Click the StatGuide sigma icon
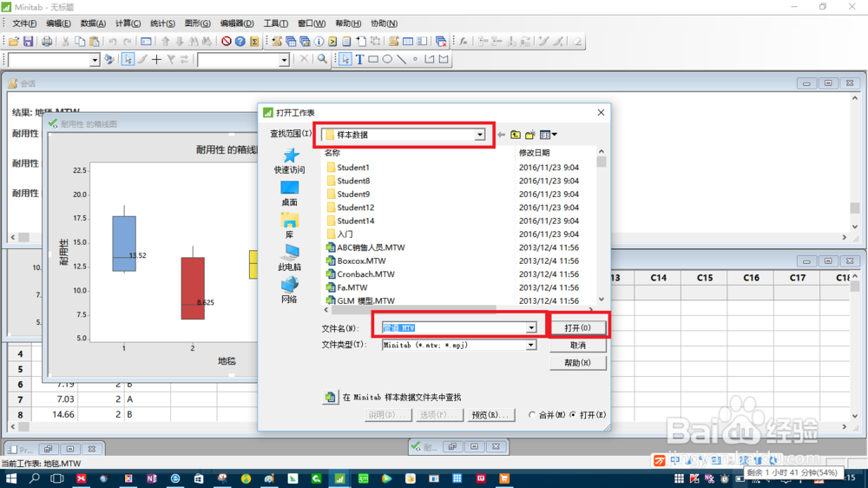Image resolution: width=868 pixels, height=488 pixels. coord(254,42)
